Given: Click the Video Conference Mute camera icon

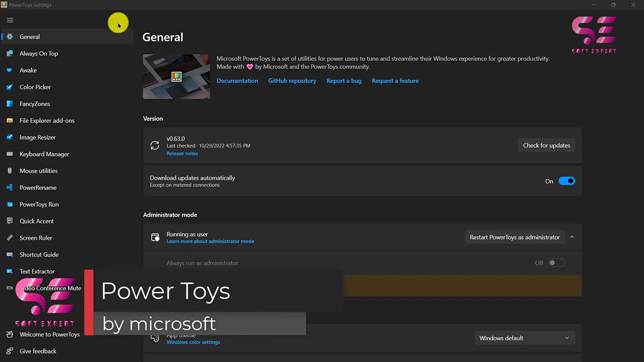Looking at the screenshot, I should 10,288.
